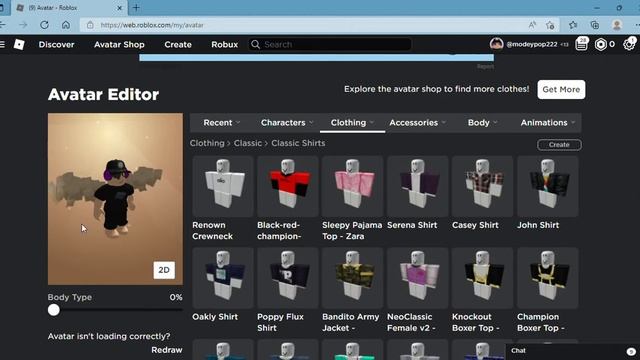
Task: Click the Classic Shirts breadcrumb
Action: (298, 143)
